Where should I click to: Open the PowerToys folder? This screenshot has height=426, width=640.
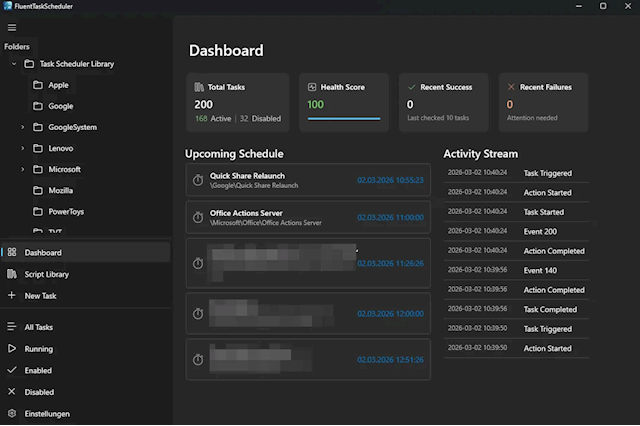tap(65, 211)
